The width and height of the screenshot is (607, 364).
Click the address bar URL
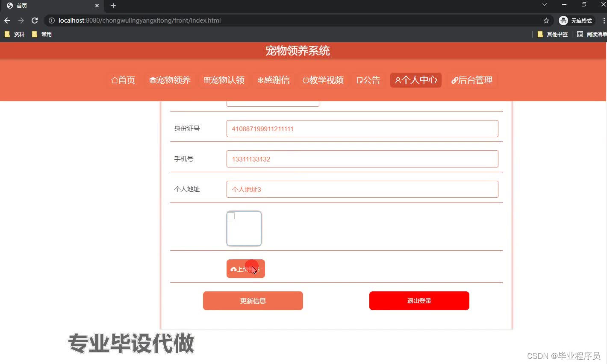point(140,21)
